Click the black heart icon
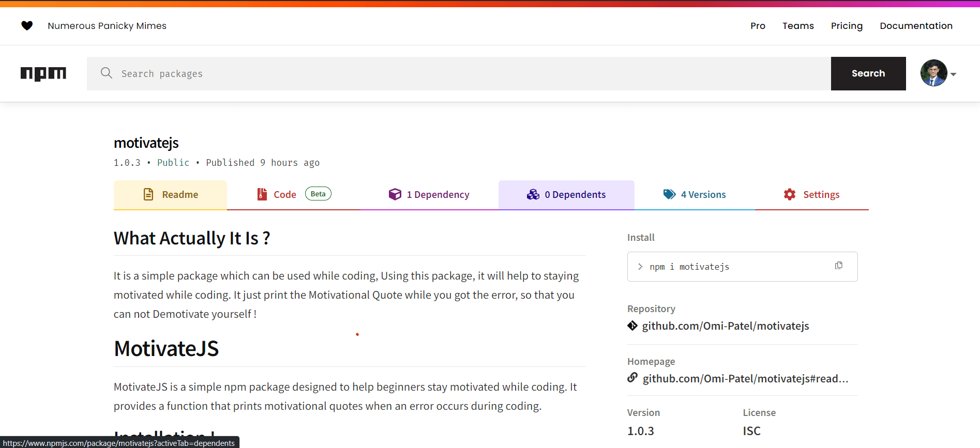 pos(27,25)
